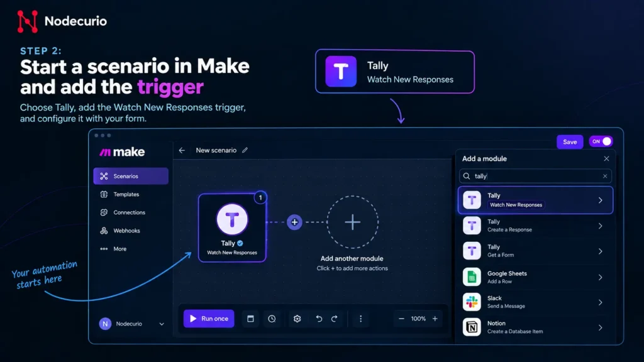Open the panel/window icon next to Run once

click(250, 319)
